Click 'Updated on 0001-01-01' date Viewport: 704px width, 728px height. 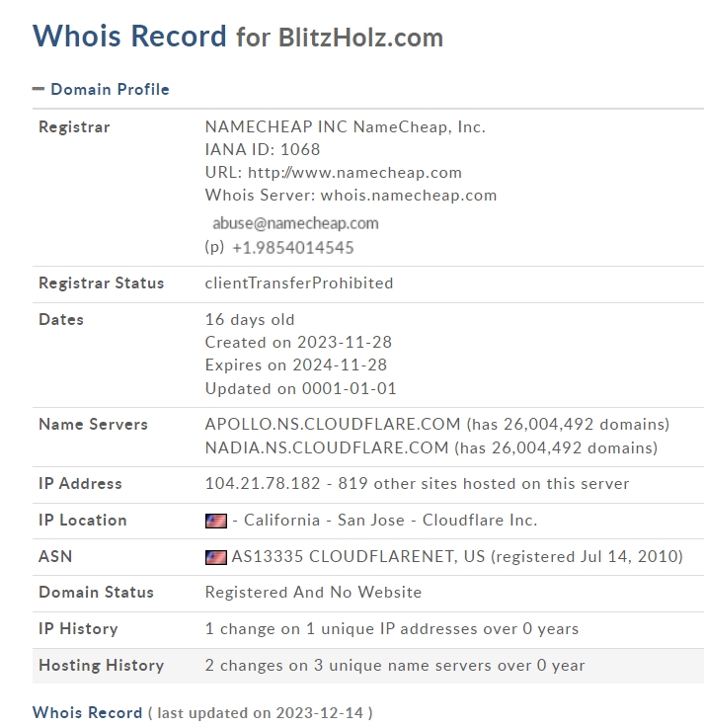click(301, 388)
